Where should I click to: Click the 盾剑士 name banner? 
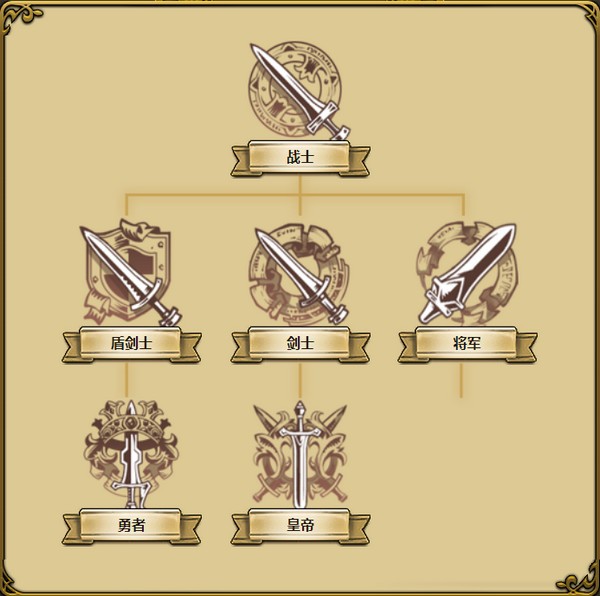[x=131, y=344]
